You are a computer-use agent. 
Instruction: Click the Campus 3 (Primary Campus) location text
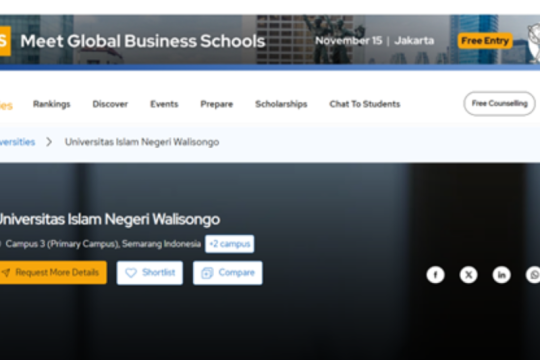[x=103, y=244]
